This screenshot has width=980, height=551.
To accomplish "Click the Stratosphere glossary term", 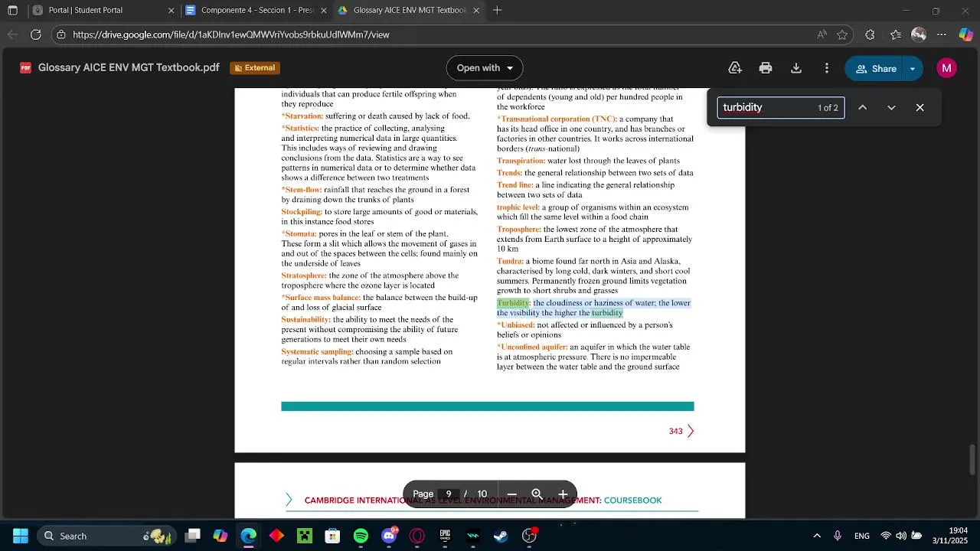I will click(x=304, y=275).
